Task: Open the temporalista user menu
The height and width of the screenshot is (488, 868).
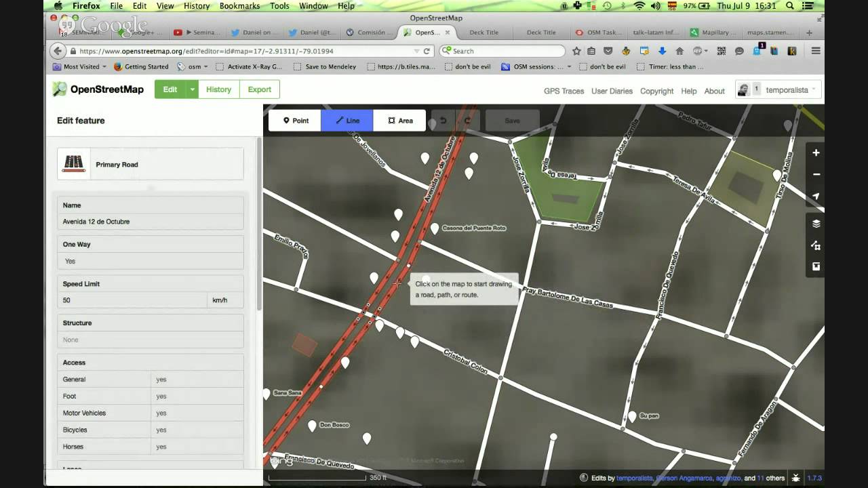Action: pos(778,89)
